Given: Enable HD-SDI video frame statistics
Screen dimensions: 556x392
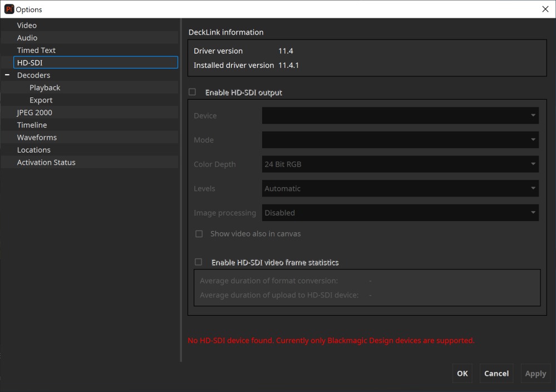Looking at the screenshot, I should (x=199, y=262).
